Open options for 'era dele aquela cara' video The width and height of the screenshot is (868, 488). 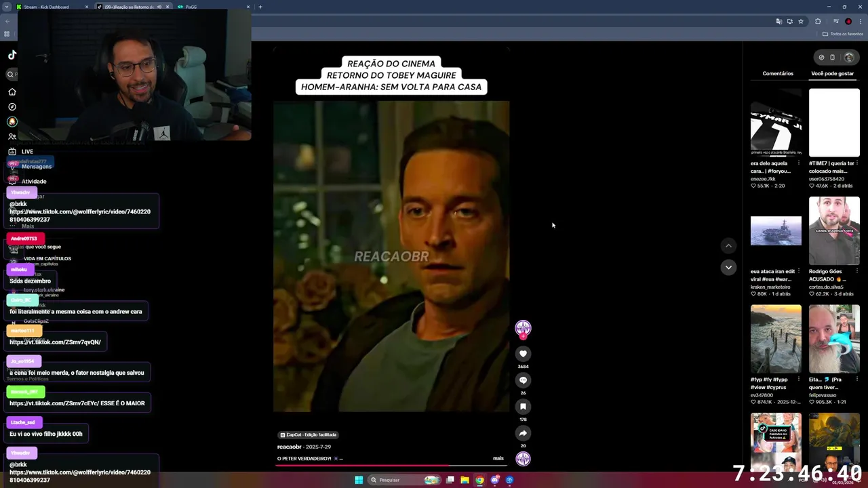(x=799, y=163)
